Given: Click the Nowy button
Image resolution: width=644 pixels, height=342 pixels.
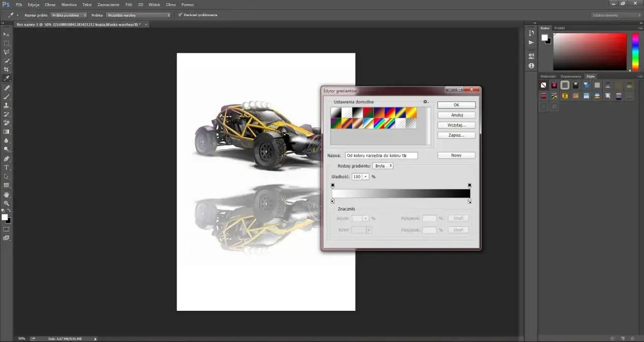Looking at the screenshot, I should point(456,155).
